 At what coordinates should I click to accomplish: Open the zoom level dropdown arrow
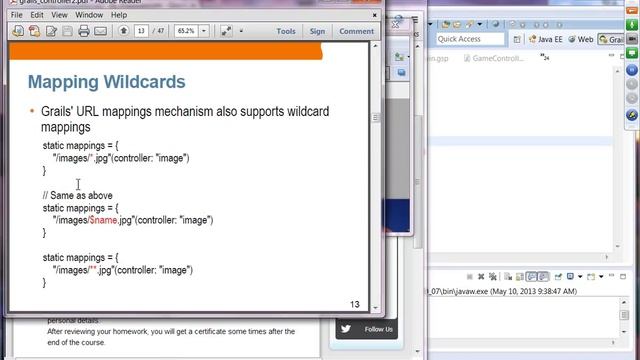[x=204, y=31]
